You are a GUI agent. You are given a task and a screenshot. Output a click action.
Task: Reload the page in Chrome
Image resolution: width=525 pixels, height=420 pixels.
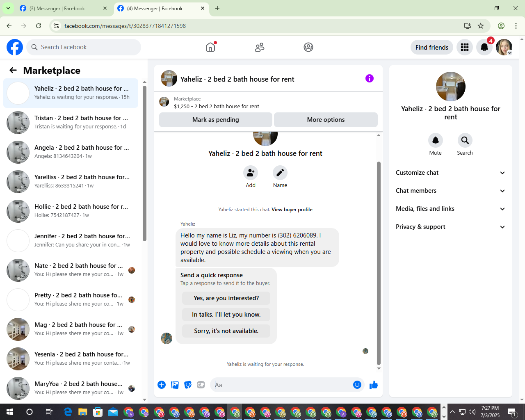[x=39, y=26]
